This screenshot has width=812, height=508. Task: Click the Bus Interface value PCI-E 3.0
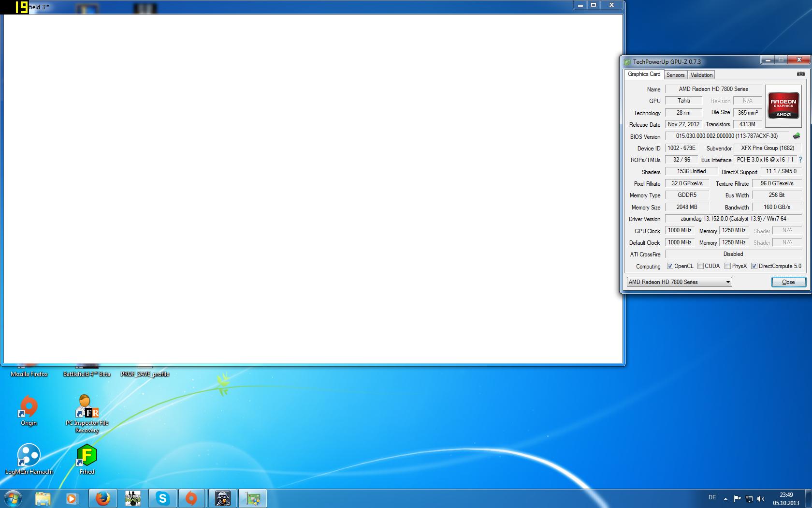coord(766,160)
